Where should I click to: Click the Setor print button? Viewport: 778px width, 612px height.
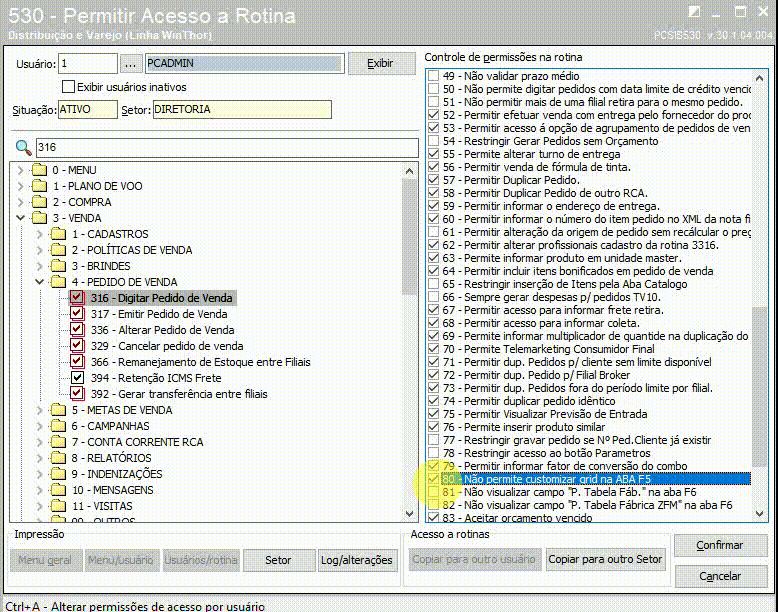278,560
